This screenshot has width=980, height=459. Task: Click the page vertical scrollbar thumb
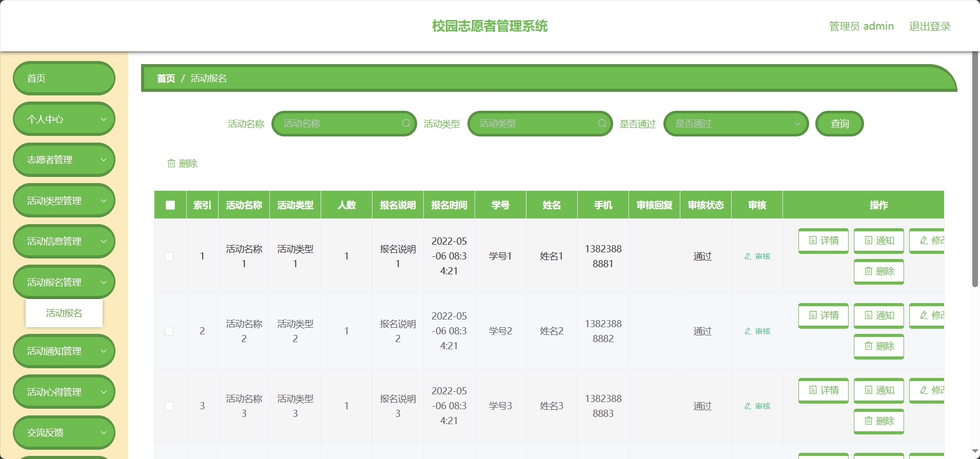click(x=975, y=169)
